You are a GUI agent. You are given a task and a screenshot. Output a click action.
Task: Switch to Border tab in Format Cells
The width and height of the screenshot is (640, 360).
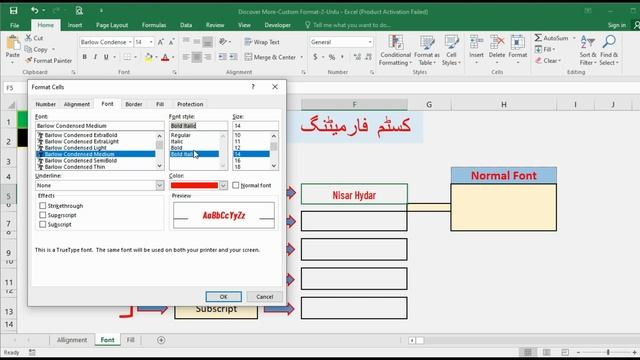pyautogui.click(x=134, y=104)
